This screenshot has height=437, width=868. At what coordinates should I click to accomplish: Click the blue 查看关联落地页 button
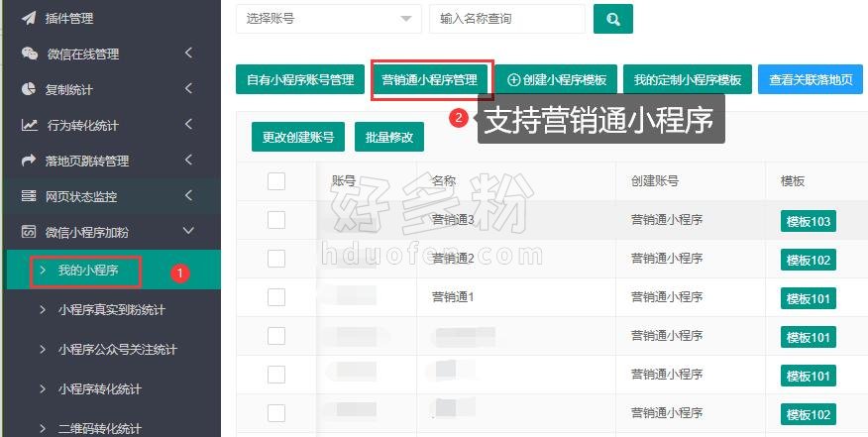811,79
